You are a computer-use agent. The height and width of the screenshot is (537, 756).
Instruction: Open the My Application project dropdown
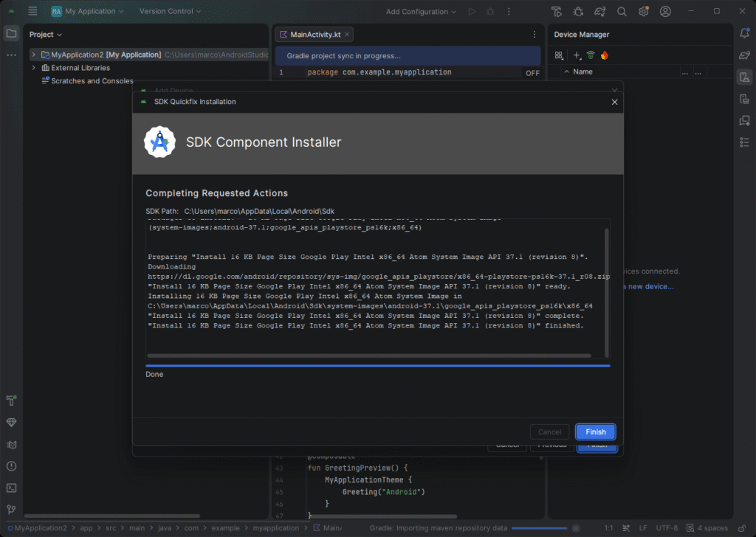tap(87, 11)
